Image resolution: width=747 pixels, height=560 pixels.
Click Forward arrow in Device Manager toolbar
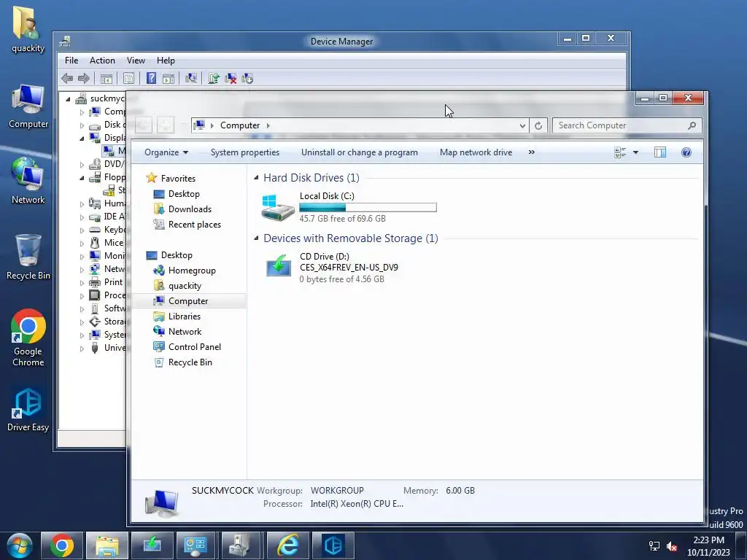click(83, 78)
